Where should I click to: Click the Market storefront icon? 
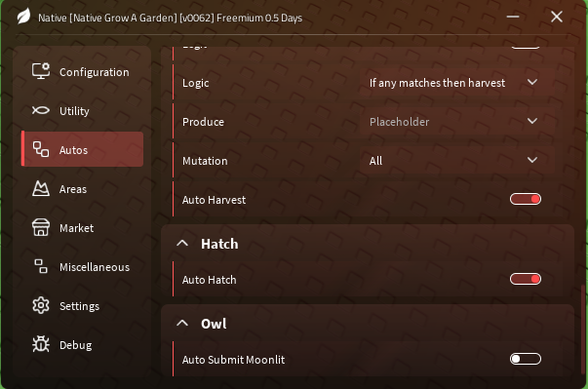41,227
